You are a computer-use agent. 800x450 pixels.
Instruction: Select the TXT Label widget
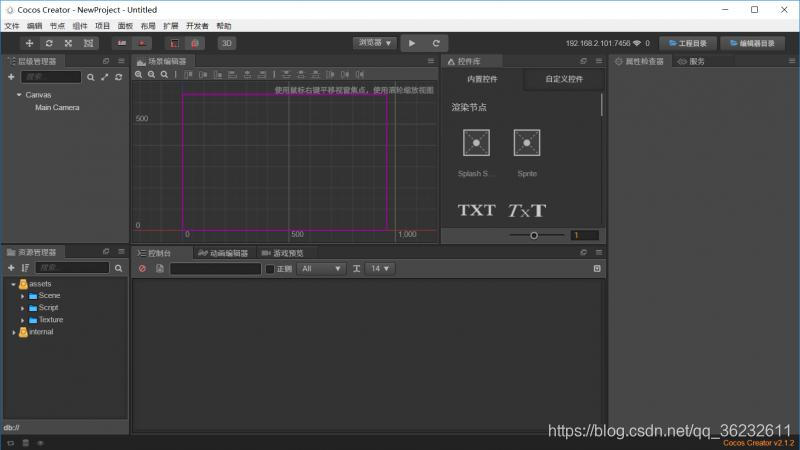(476, 210)
